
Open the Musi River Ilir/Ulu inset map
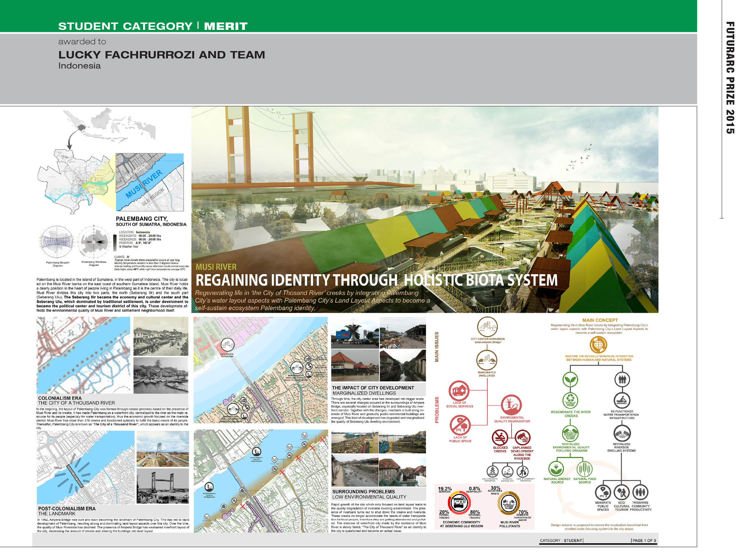coord(150,182)
